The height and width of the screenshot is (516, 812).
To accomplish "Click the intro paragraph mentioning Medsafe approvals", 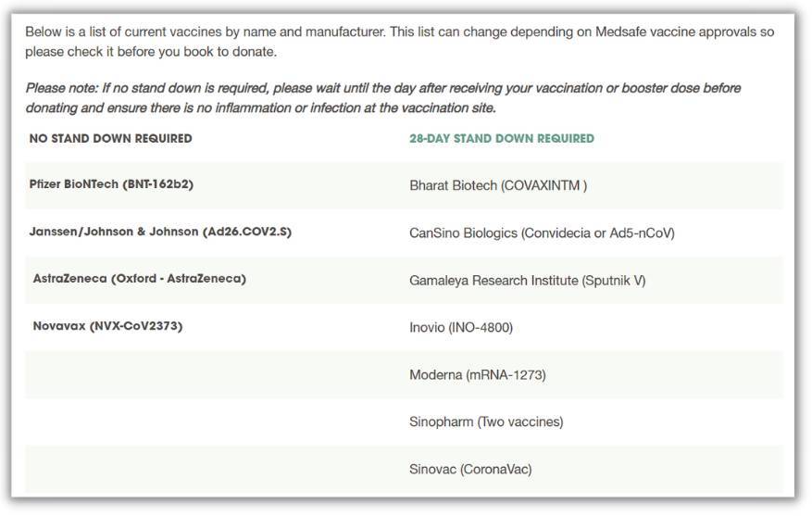I will [x=399, y=42].
